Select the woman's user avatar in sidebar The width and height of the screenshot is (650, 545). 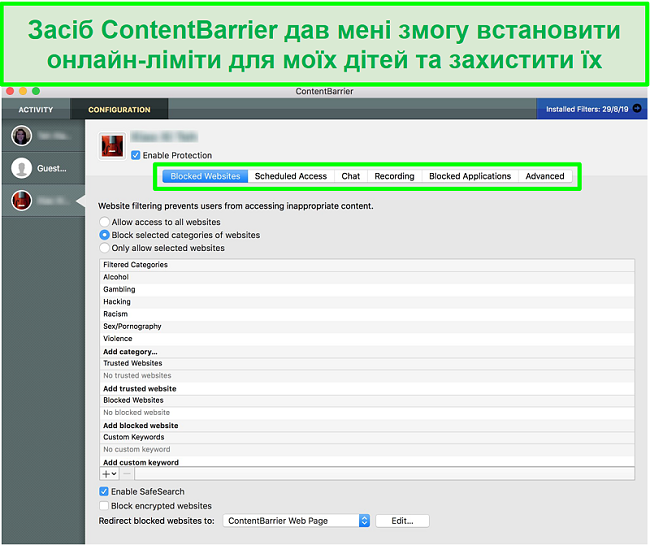pyautogui.click(x=22, y=136)
